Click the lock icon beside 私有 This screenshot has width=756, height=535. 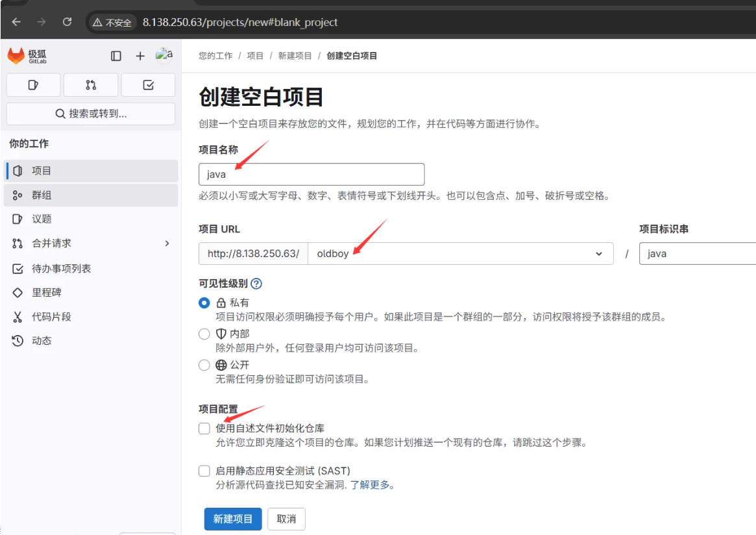[221, 303]
